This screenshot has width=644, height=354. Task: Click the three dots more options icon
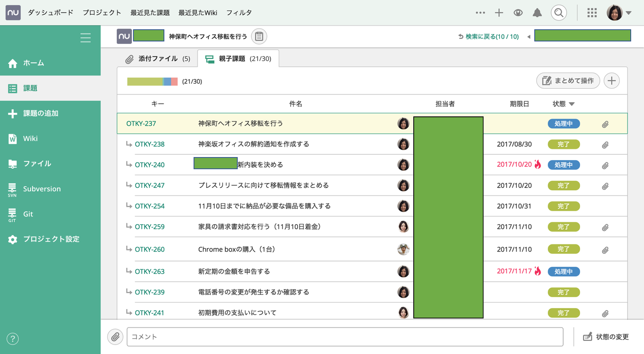pos(480,13)
